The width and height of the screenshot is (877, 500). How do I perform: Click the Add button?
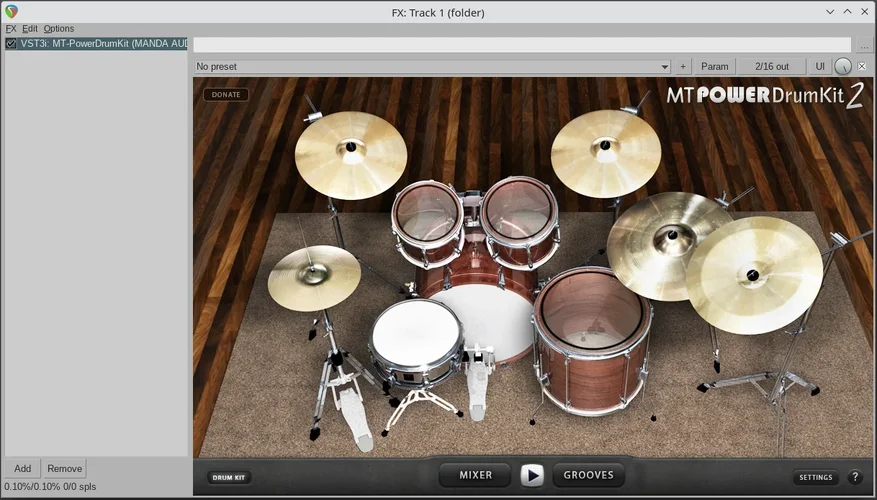[22, 468]
